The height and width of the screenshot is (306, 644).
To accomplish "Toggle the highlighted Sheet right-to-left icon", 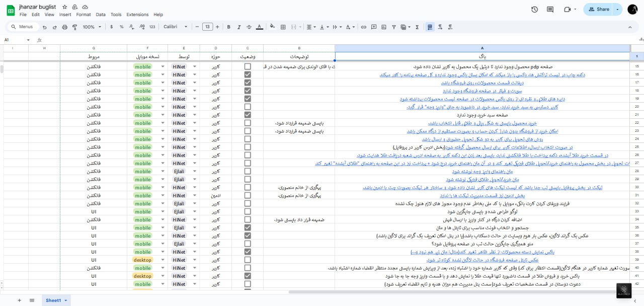I will tap(430, 27).
